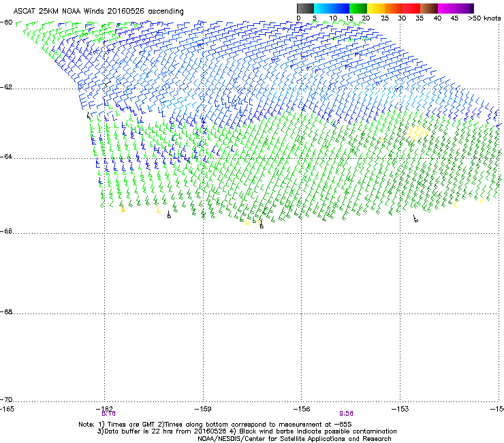504x443 pixels.
Task: Click the brown 35-40 knots legend swatch
Action: [x=429, y=8]
